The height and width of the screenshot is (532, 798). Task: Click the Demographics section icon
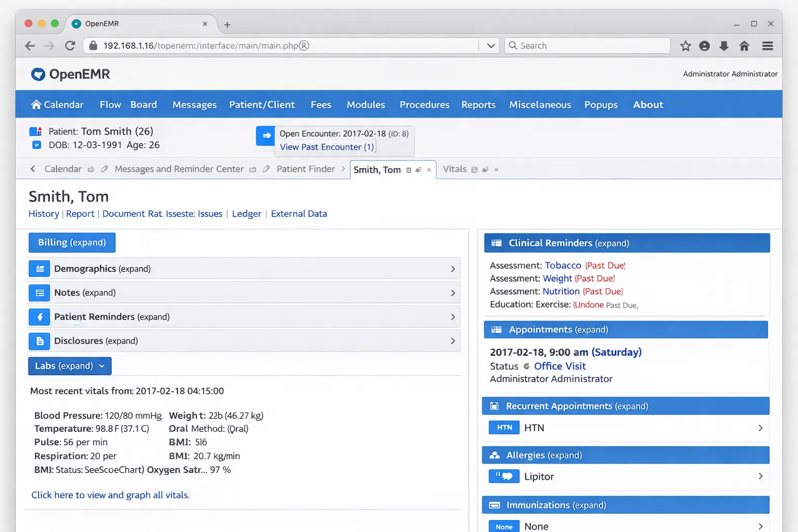[39, 269]
